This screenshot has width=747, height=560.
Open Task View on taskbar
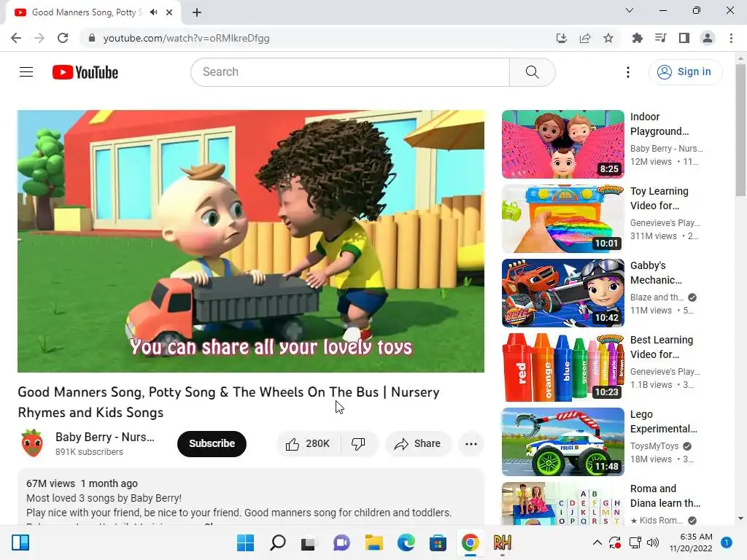tap(309, 542)
